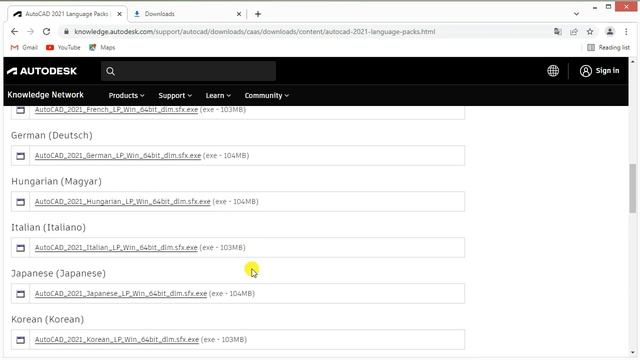
Task: Open the globe language selector
Action: click(x=553, y=71)
